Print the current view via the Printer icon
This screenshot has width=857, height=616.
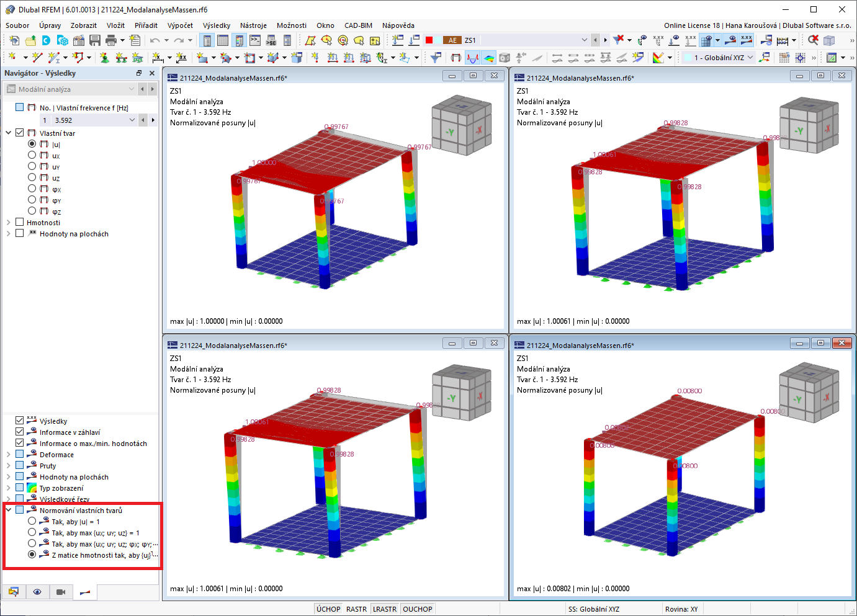(109, 40)
